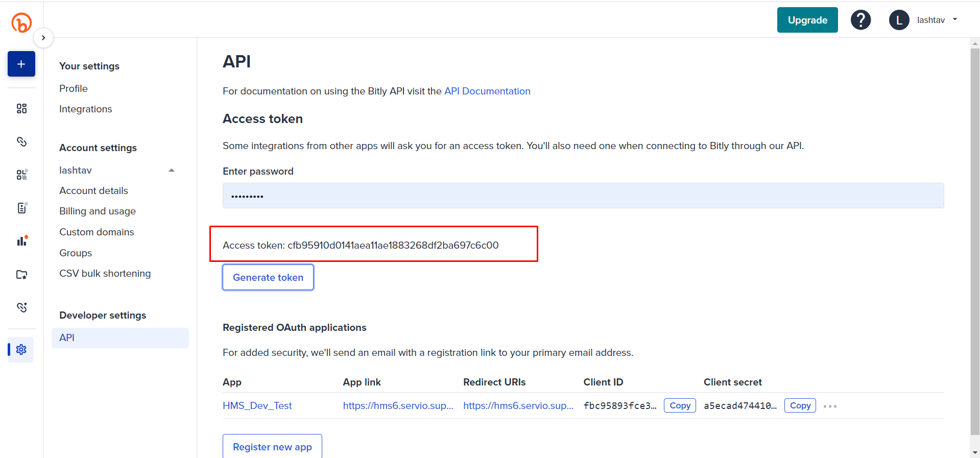
Task: Click the Generate token button
Action: (268, 277)
